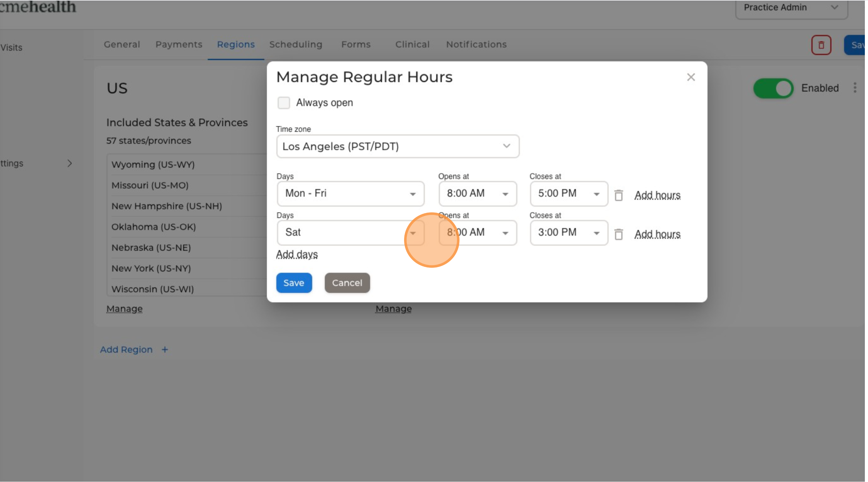Viewport: 868px width, 482px height.
Task: Delete the Mon - Fri hours row
Action: (619, 195)
